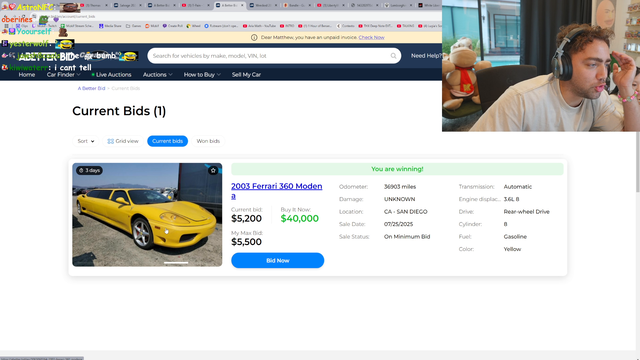
Task: Click the page vertical scrollbar
Action: pos(637,161)
